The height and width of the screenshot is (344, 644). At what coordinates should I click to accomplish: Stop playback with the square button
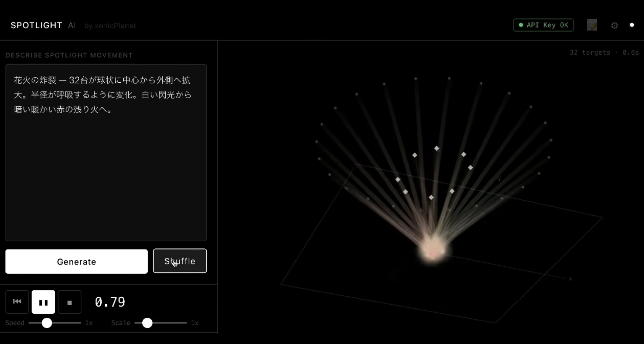pyautogui.click(x=69, y=302)
